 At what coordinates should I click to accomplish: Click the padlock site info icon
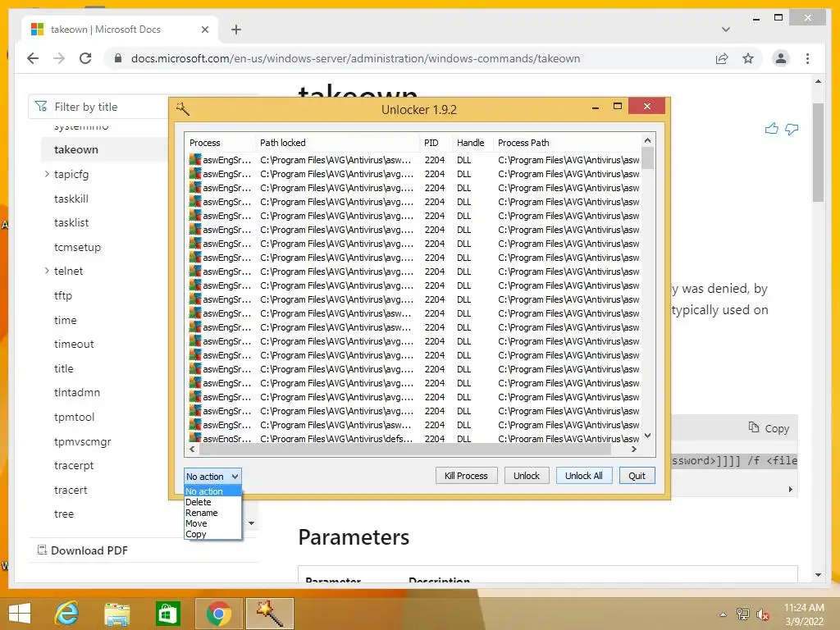click(x=118, y=58)
